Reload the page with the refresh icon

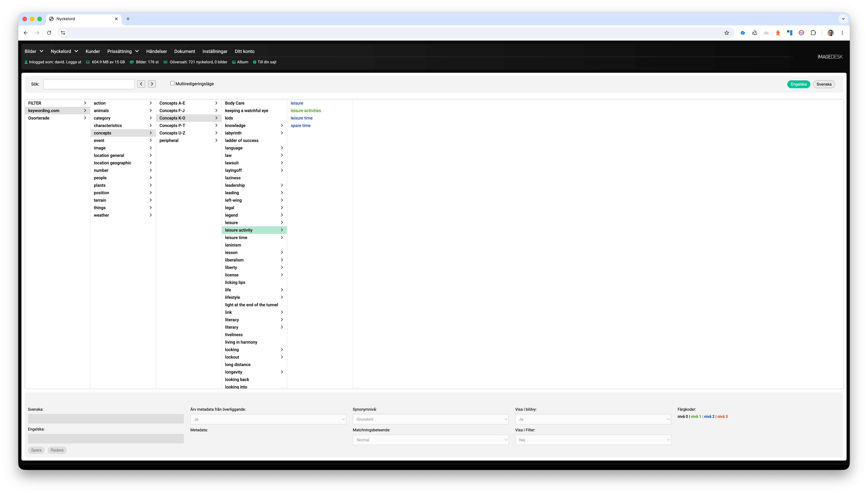49,33
